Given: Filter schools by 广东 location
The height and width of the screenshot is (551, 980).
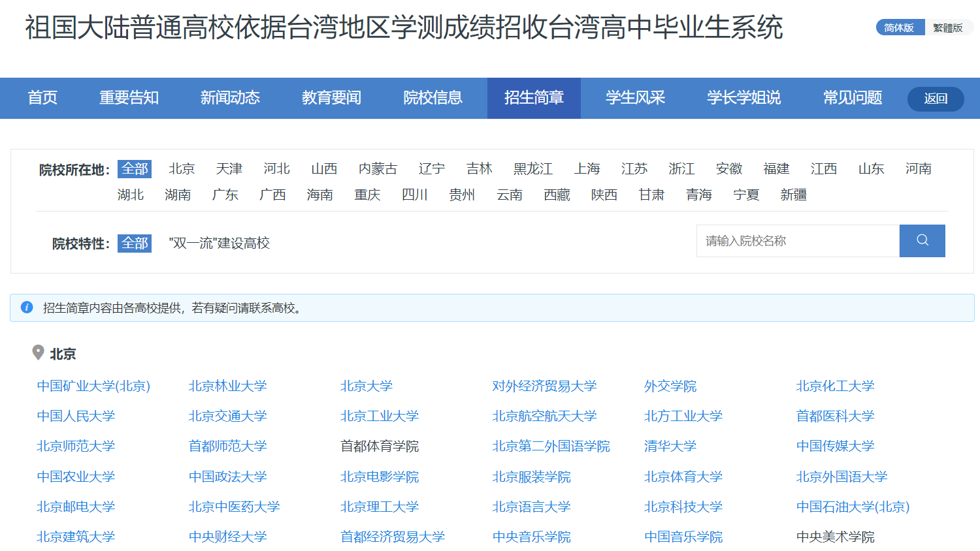Looking at the screenshot, I should tap(225, 195).
